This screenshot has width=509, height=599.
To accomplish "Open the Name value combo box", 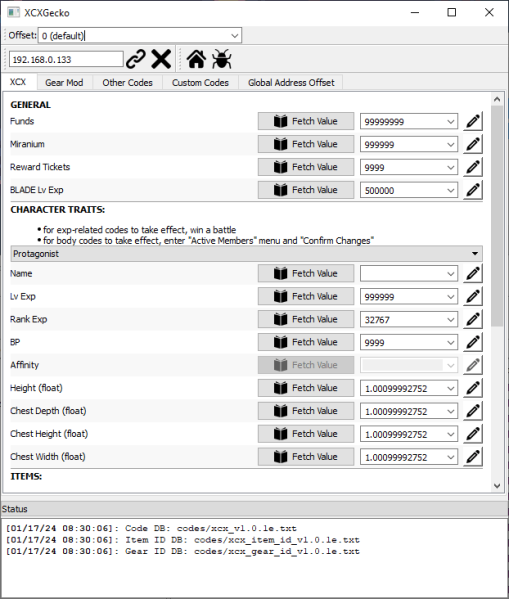I will (x=409, y=274).
